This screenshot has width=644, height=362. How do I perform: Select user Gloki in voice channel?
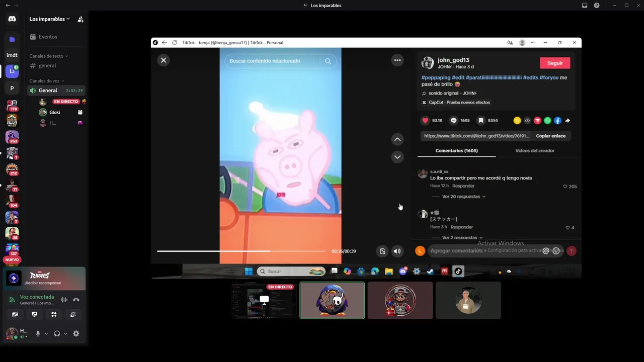click(55, 112)
